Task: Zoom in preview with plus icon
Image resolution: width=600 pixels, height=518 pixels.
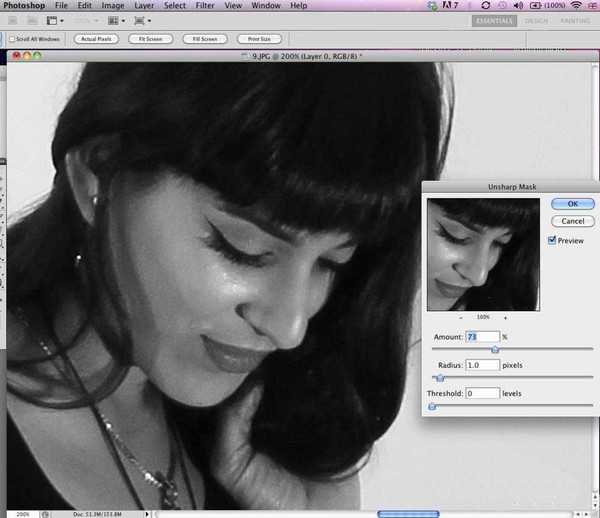Action: (505, 317)
